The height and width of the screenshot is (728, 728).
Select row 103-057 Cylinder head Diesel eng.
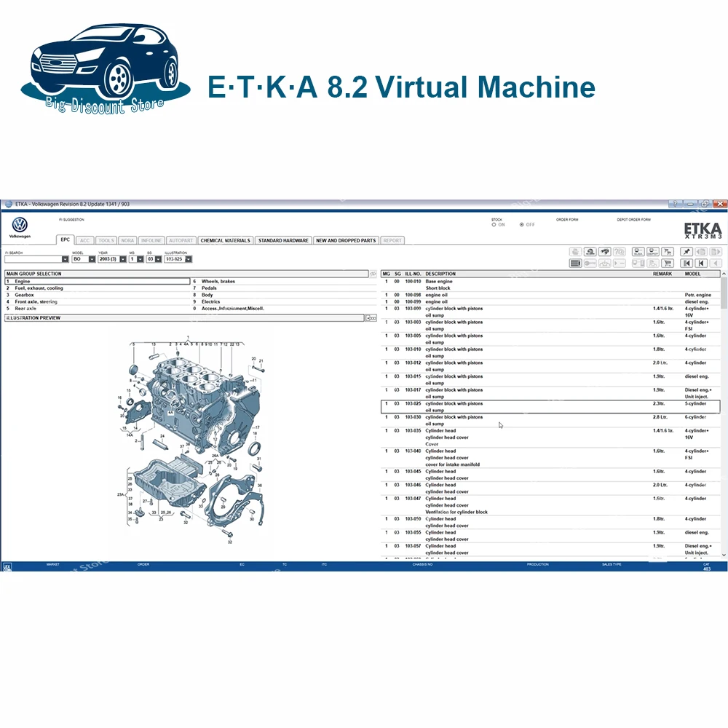tap(550, 549)
